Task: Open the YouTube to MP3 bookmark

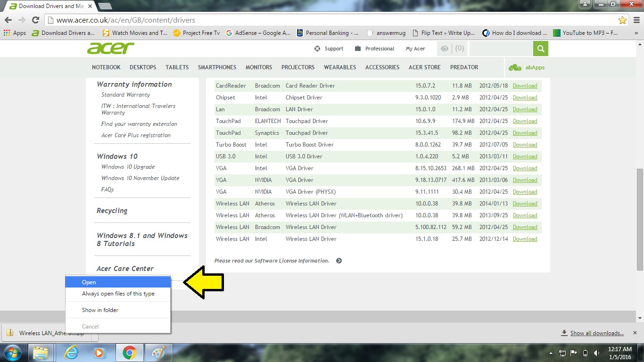Action: pos(586,33)
